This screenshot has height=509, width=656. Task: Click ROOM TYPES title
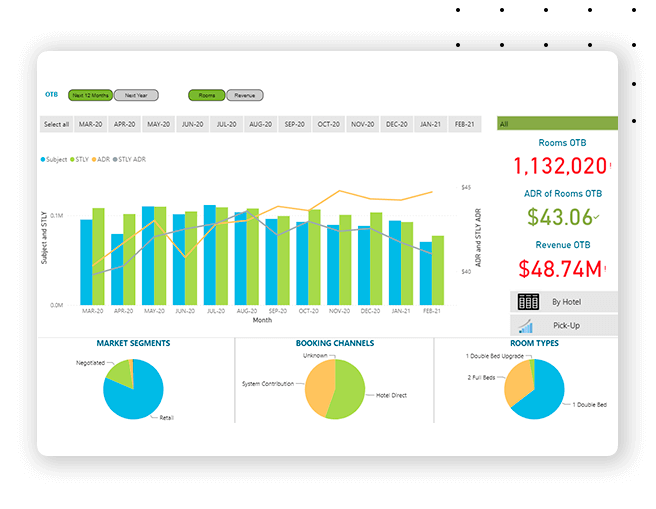[x=534, y=343]
